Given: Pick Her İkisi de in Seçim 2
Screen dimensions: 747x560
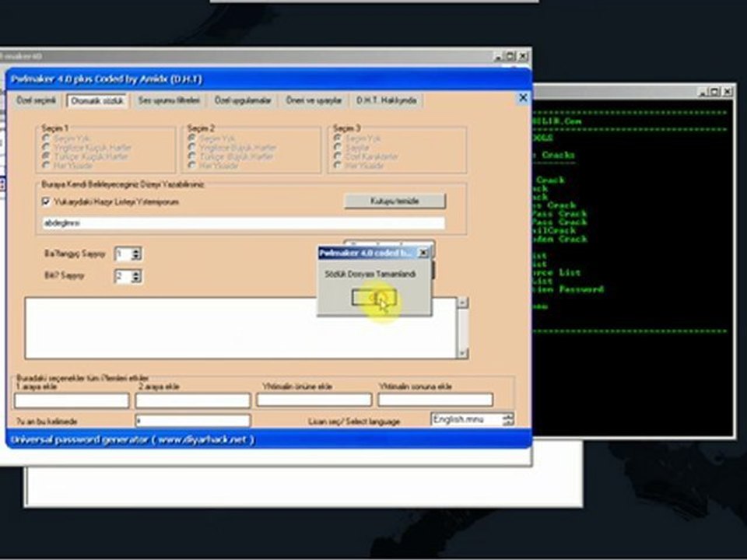Looking at the screenshot, I should point(192,165).
